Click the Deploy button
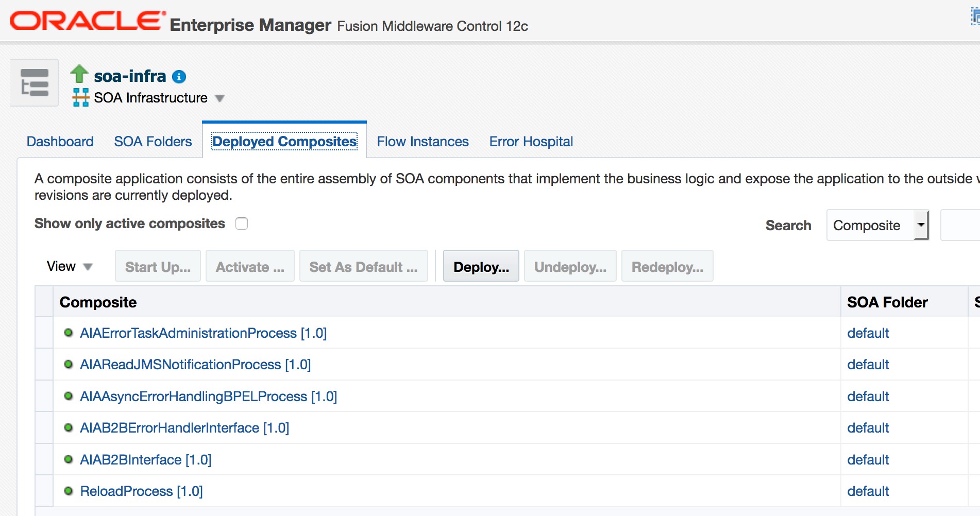The image size is (980, 516). (x=480, y=266)
